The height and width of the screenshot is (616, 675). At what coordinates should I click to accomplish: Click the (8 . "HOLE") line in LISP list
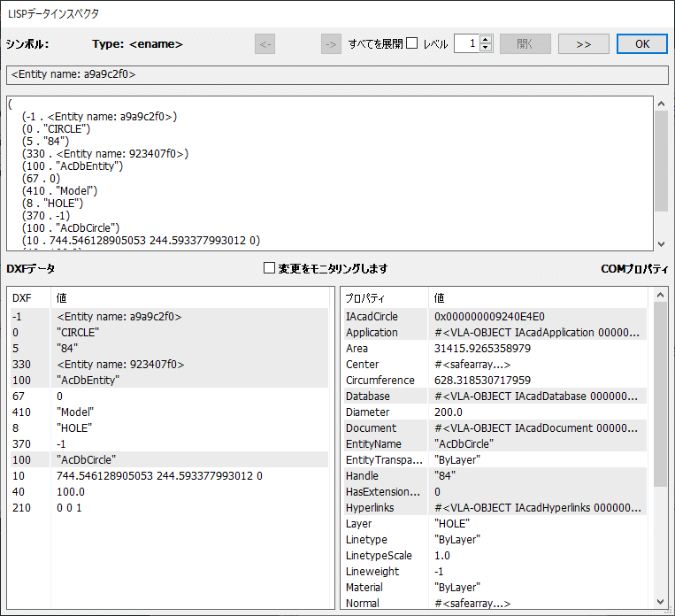coord(52,204)
